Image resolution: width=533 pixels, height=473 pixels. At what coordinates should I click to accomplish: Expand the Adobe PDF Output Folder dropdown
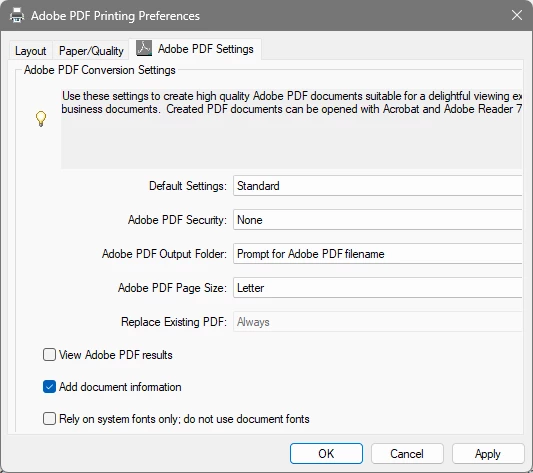point(378,254)
